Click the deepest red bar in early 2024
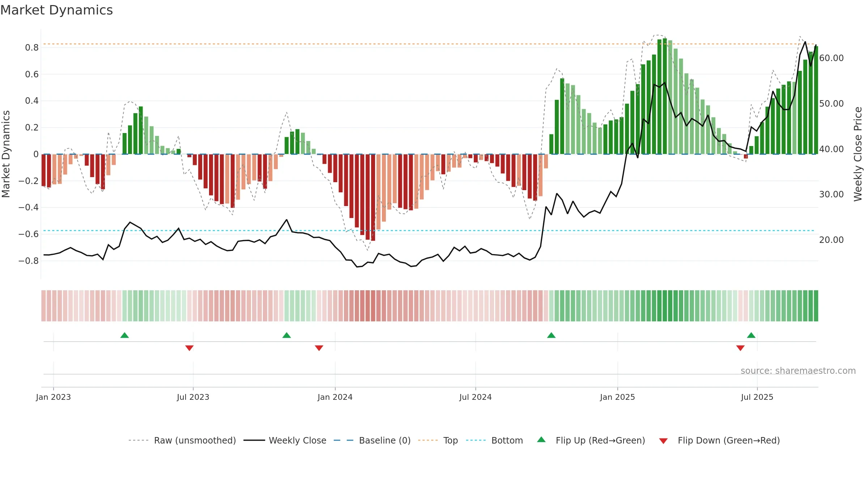The image size is (868, 488). pyautogui.click(x=373, y=197)
